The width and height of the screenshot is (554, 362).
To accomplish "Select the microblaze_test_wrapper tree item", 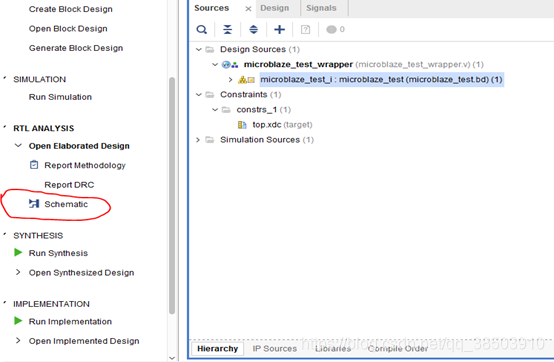I will 298,64.
